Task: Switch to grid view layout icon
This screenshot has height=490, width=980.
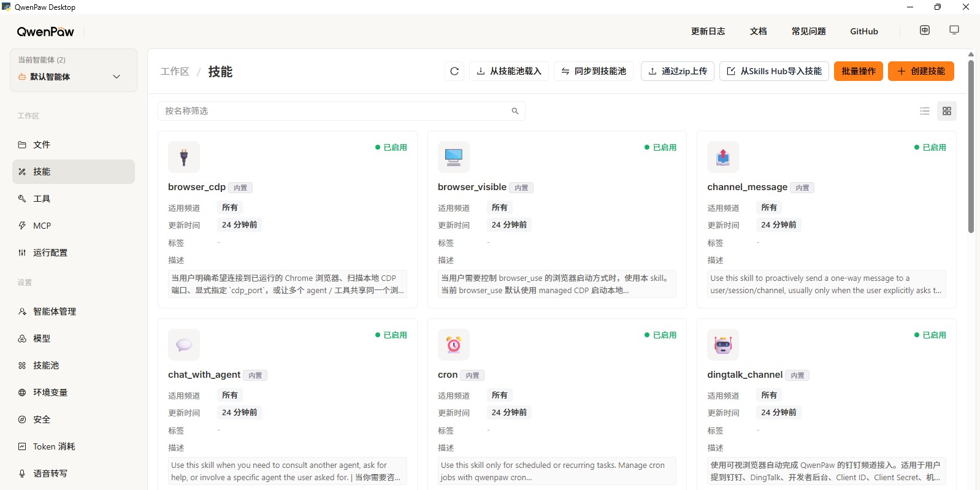Action: 947,111
